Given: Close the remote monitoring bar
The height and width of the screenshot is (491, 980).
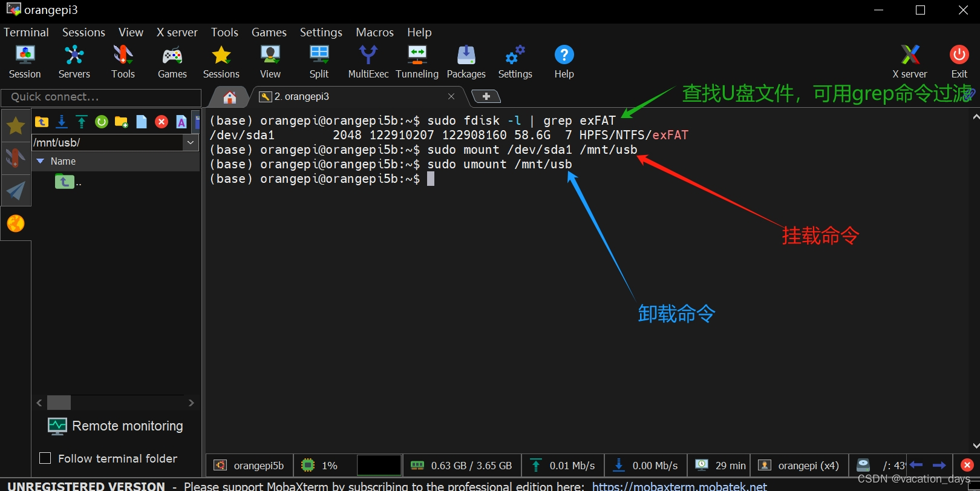Looking at the screenshot, I should (x=967, y=465).
